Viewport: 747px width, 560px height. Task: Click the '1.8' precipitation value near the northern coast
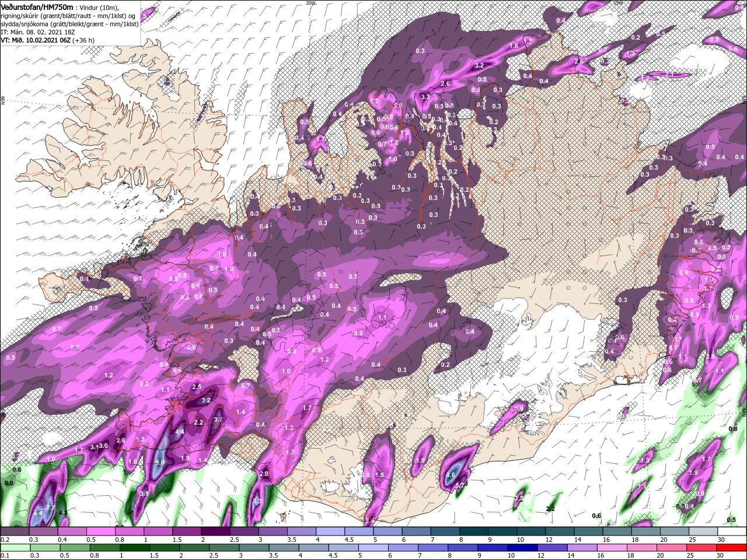(514, 45)
